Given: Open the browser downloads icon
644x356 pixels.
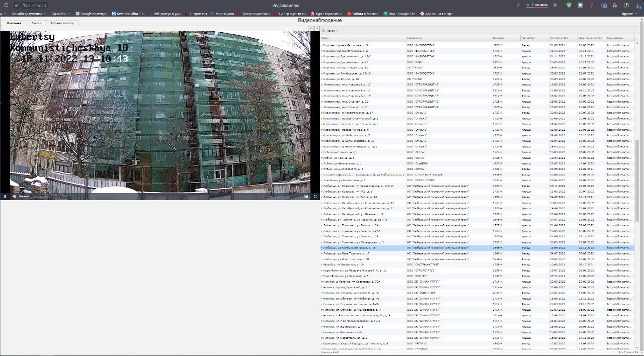Looking at the screenshot, I should [x=627, y=5].
